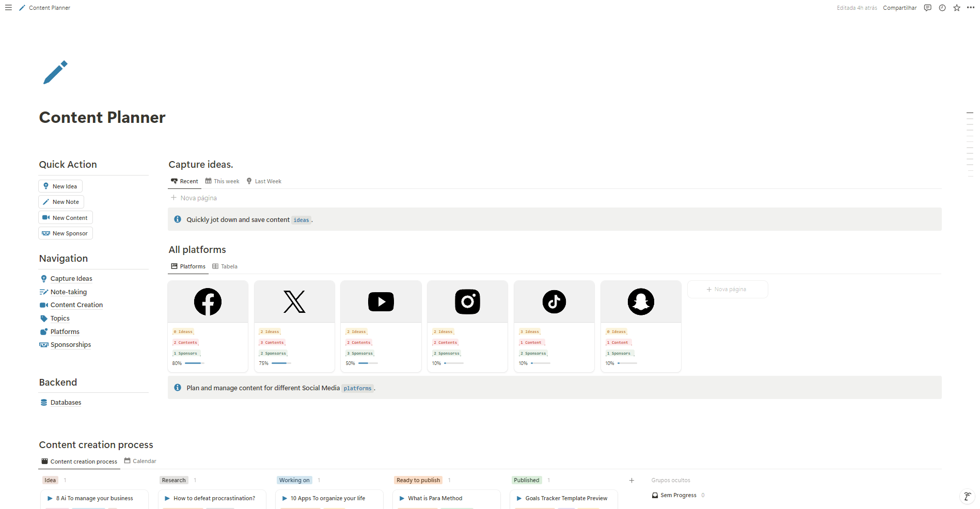Click the inline 'ideas' code link
This screenshot has height=509, width=980.
301,220
